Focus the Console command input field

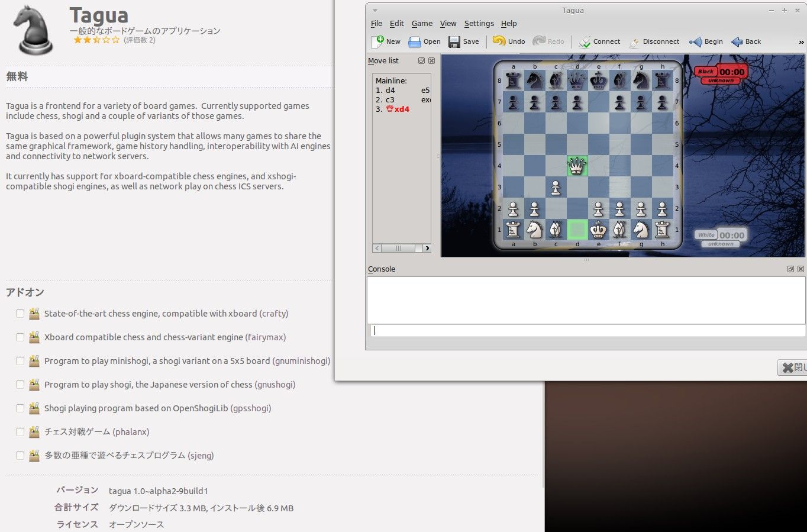(x=588, y=331)
